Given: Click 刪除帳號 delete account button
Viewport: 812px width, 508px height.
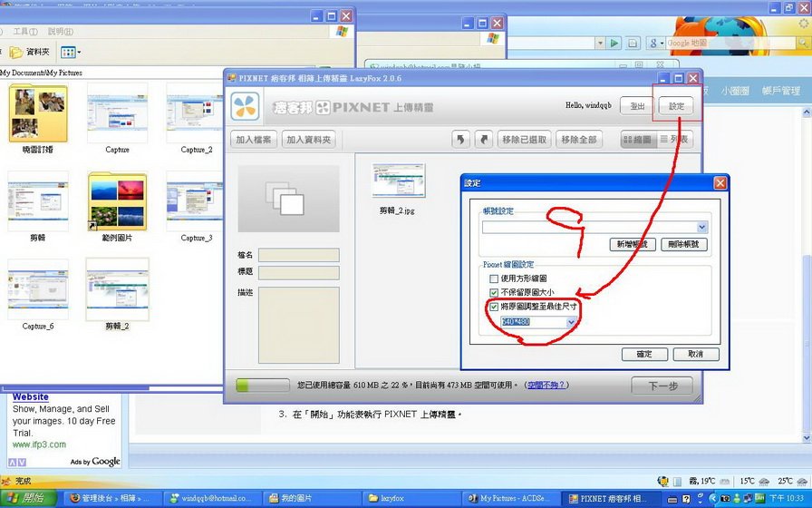Looking at the screenshot, I should (683, 244).
